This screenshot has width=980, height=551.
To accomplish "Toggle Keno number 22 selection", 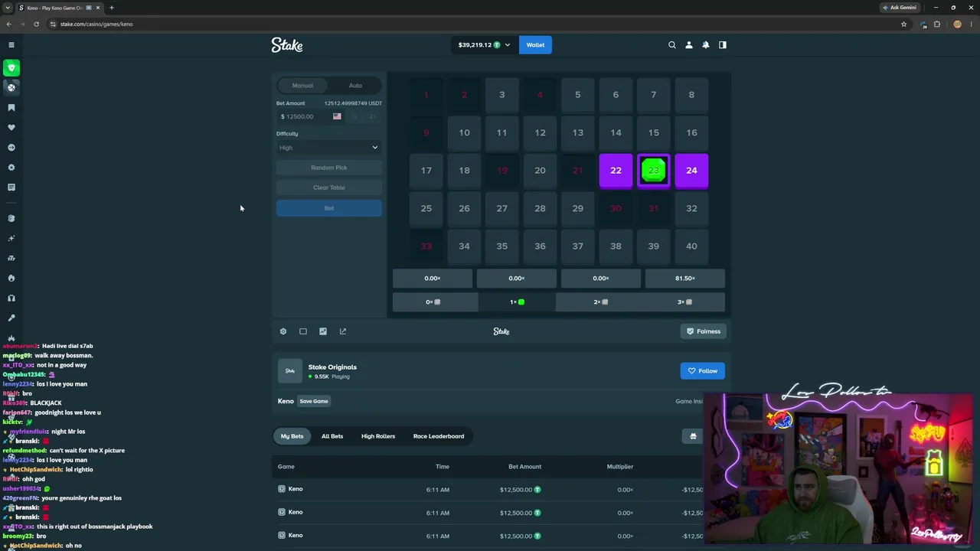I will click(x=616, y=171).
